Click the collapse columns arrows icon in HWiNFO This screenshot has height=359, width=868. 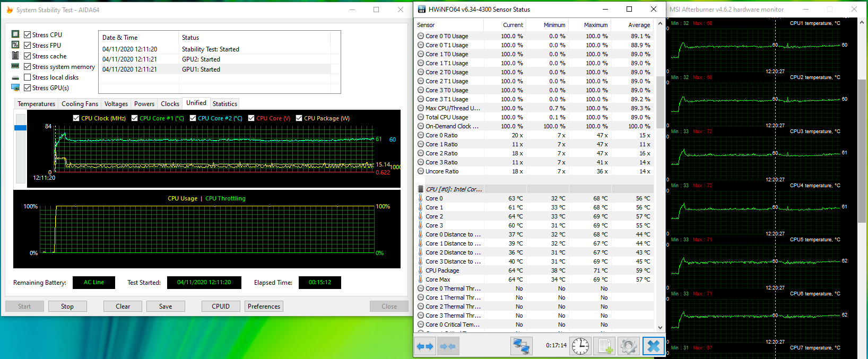(448, 346)
